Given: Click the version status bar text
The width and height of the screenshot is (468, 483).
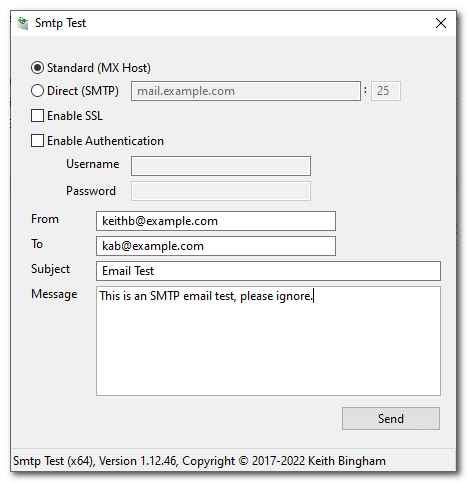Looking at the screenshot, I should tap(199, 461).
